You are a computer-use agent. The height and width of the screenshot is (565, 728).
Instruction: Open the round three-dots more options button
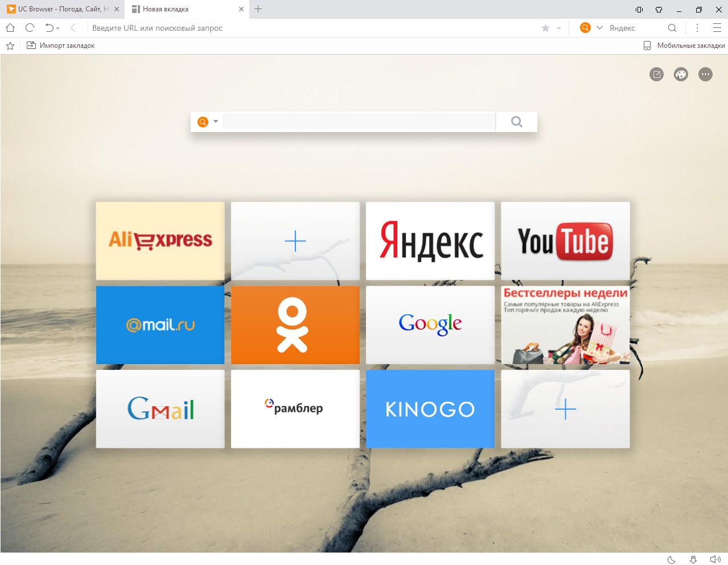tap(705, 75)
